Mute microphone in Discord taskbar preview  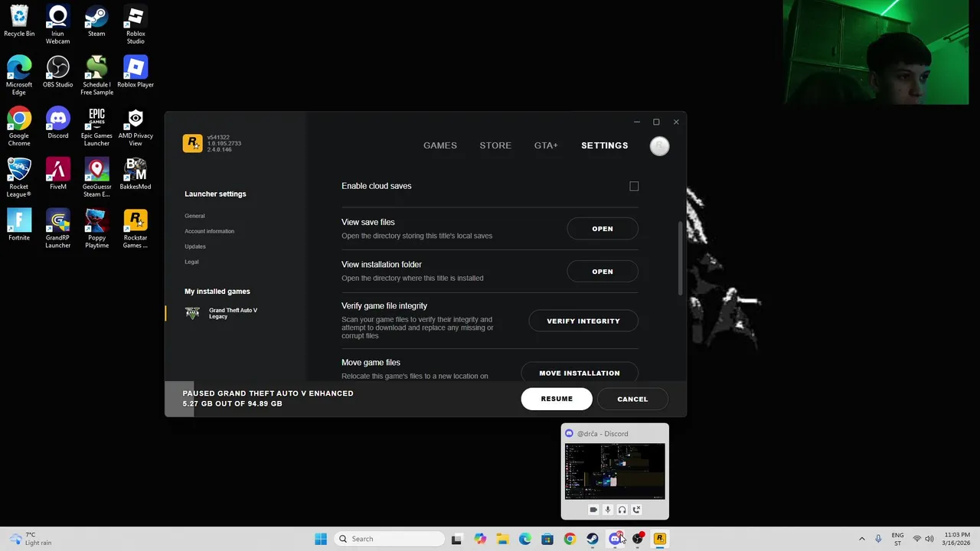(608, 510)
